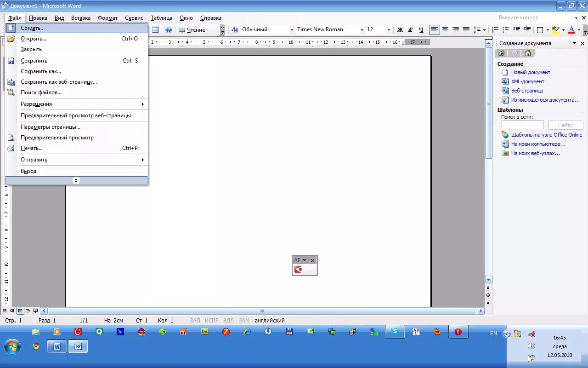588x368 pixels.
Task: Open Шаблоны на узле Office Online
Action: tap(547, 135)
